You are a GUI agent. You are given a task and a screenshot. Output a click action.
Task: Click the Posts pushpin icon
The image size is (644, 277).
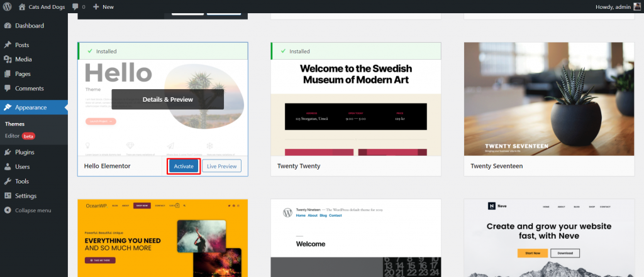(8, 45)
